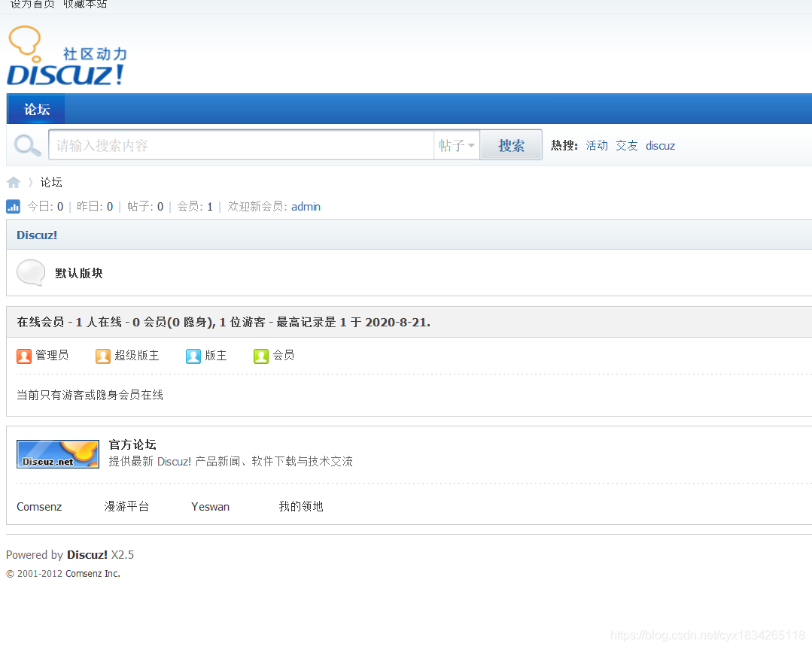
Task: Click Comsenz Inc. in the copyright footer
Action: pos(93,574)
